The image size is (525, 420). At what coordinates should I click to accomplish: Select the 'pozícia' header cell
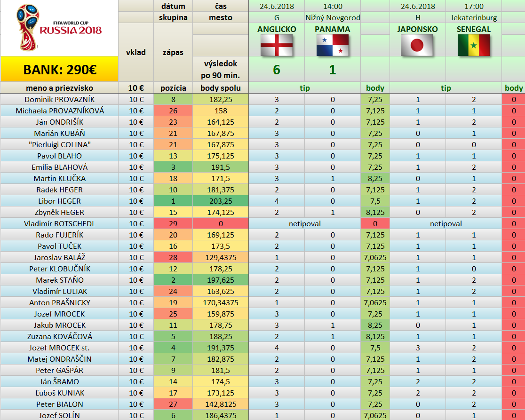173,88
